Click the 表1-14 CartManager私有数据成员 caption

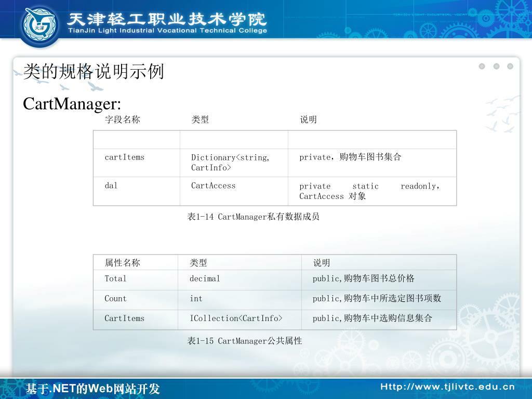(x=253, y=217)
